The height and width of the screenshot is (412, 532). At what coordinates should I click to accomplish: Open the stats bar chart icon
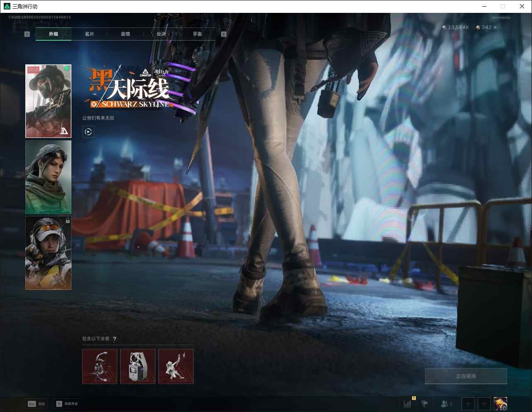click(408, 403)
